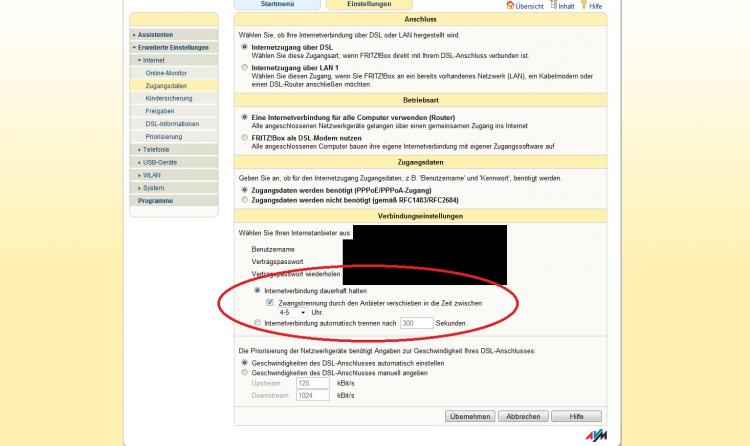Screen dimensions: 750x446
Task: Open the 4-5 Uhr time dropdown
Action: 292,312
